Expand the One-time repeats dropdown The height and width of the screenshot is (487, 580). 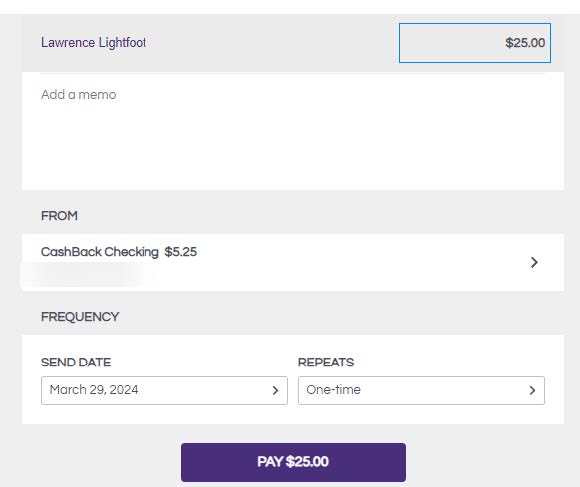[421, 390]
